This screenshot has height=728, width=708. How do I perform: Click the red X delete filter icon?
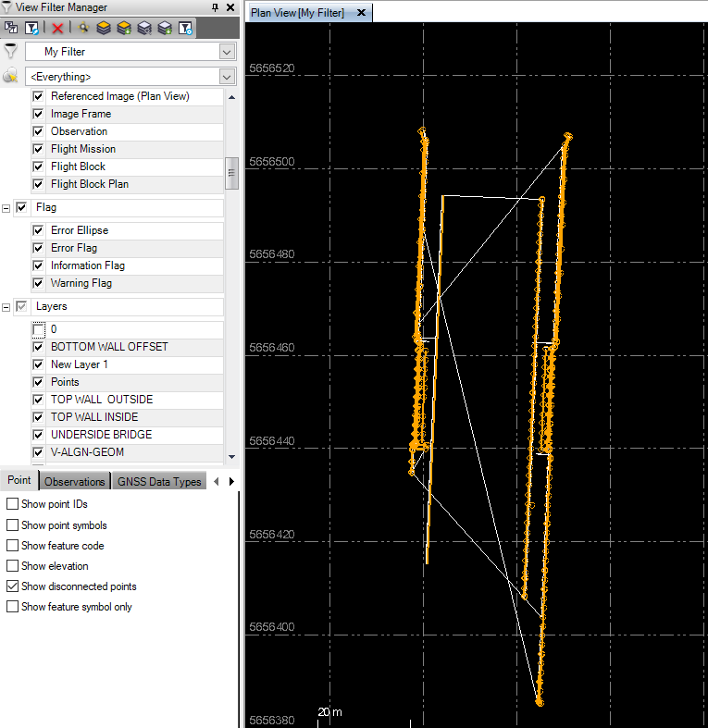pos(57,29)
